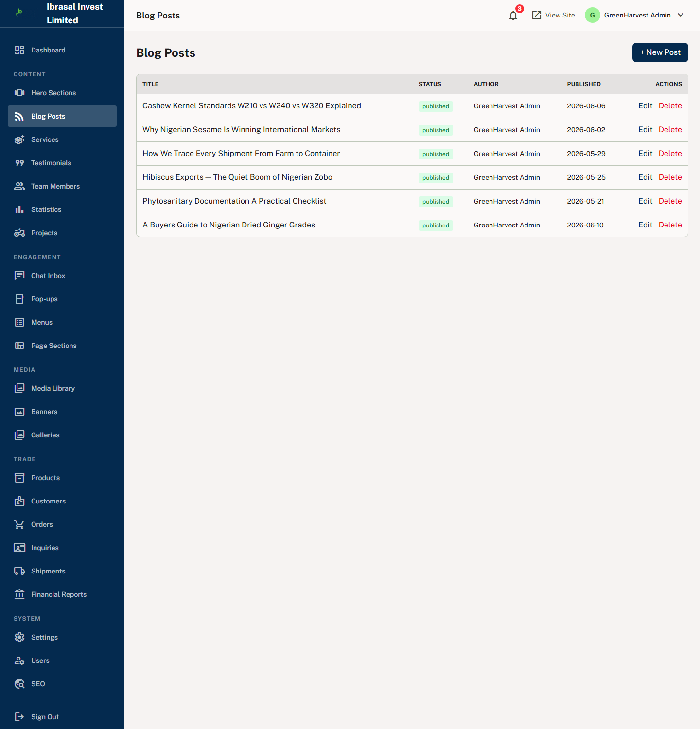Click the date 2026-06-10

tap(585, 225)
